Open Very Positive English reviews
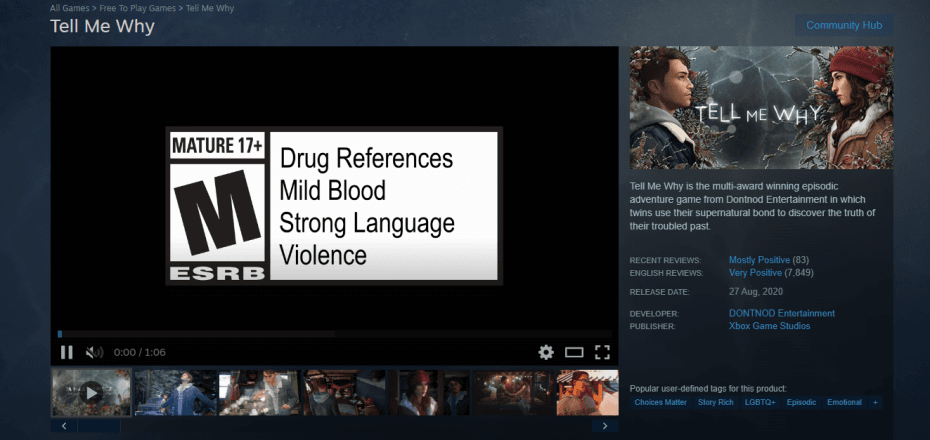 coord(755,273)
